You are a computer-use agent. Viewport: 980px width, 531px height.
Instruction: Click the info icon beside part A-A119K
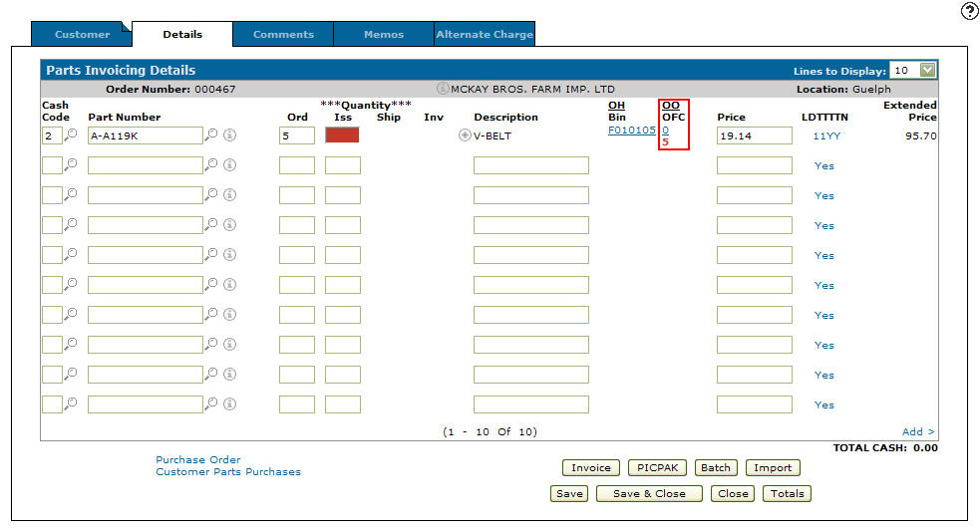pos(230,134)
